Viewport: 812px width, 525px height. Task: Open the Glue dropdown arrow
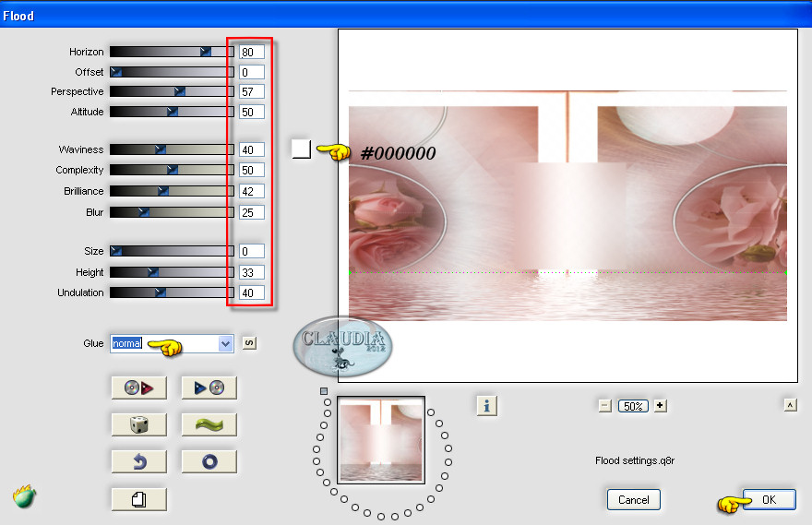click(x=225, y=343)
